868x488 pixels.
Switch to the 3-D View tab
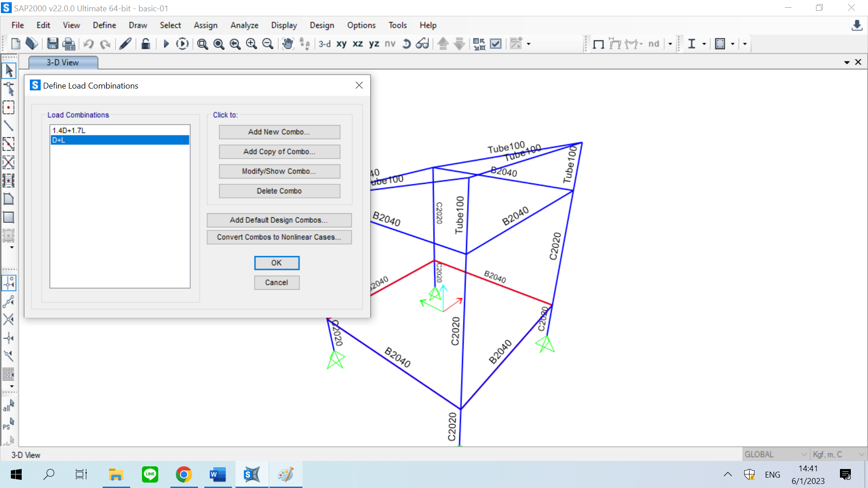tap(63, 62)
